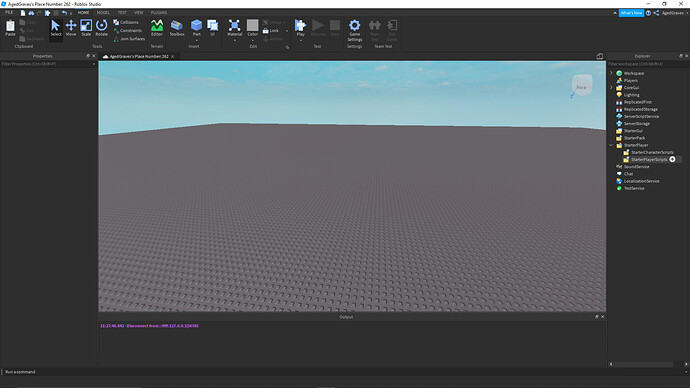Screen dimensions: 690x388
Task: Click the Explorer horizontal scrollbar
Action: (643, 364)
